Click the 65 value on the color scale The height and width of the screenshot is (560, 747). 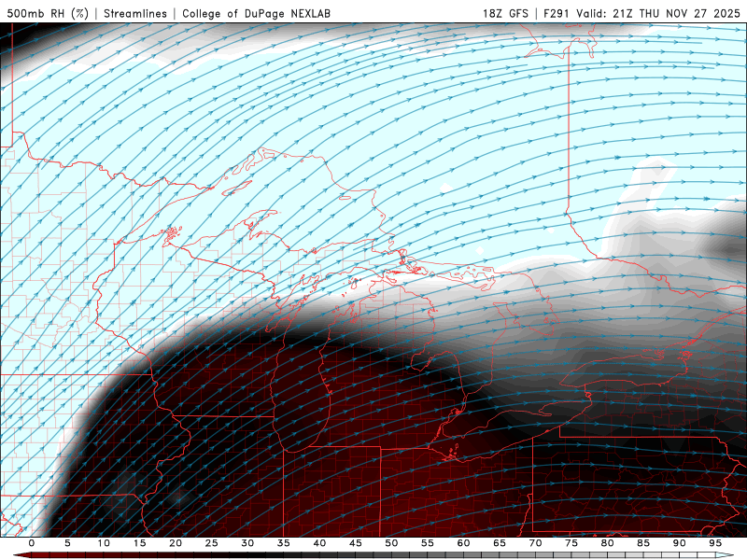pyautogui.click(x=500, y=543)
